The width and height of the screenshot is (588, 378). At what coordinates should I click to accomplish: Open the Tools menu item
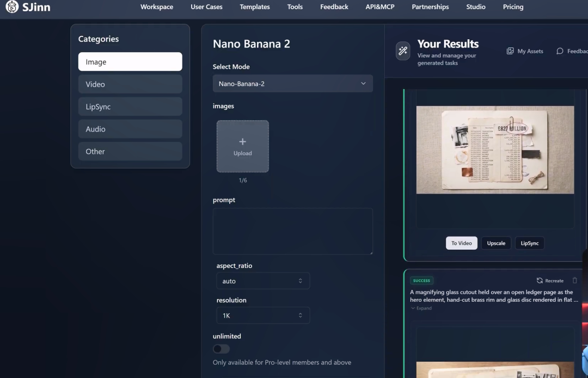295,7
